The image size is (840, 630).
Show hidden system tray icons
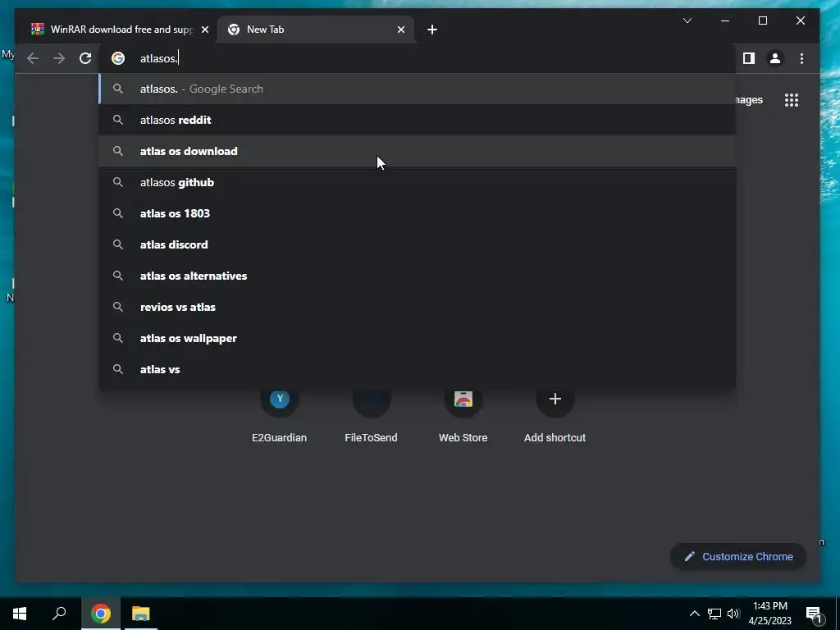click(x=694, y=614)
